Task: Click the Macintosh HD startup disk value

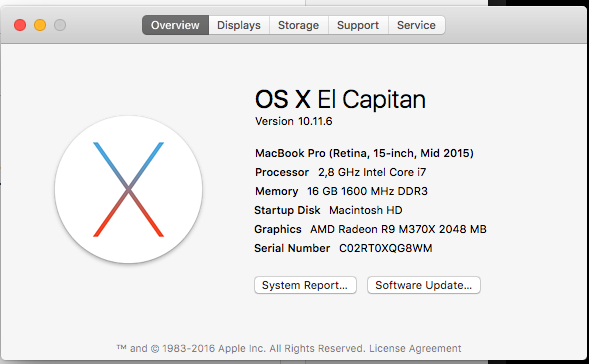Action: pyautogui.click(x=366, y=210)
